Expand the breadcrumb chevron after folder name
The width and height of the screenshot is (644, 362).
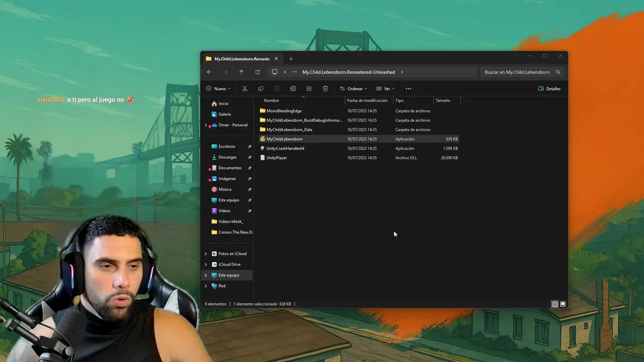click(x=402, y=72)
